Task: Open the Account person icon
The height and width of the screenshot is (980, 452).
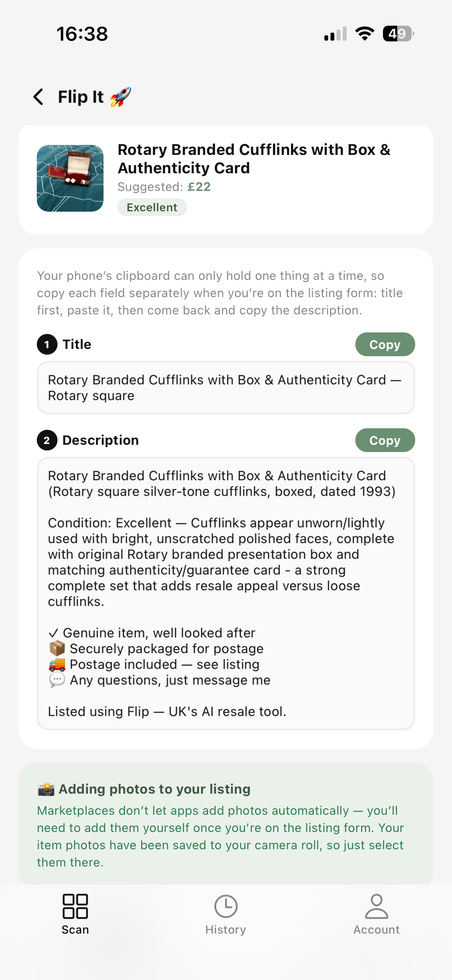Action: (x=376, y=906)
